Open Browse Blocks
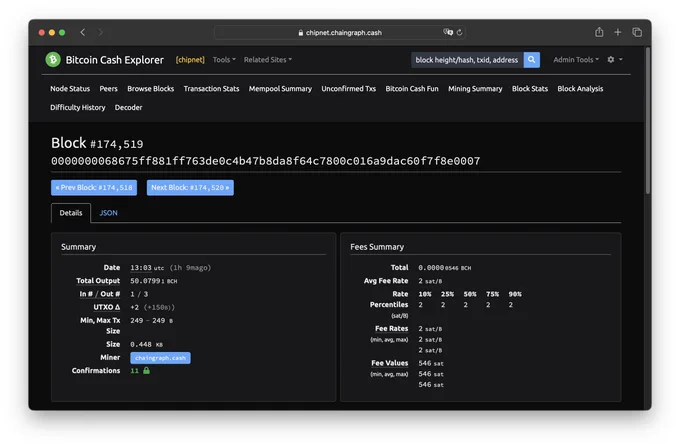680x448 pixels. (x=150, y=89)
